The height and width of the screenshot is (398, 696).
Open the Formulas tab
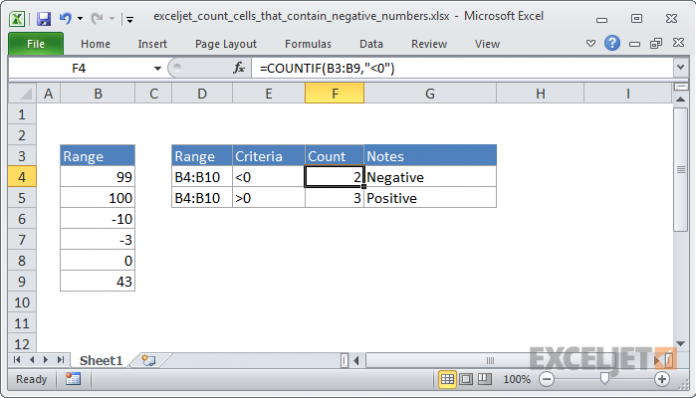[x=308, y=44]
